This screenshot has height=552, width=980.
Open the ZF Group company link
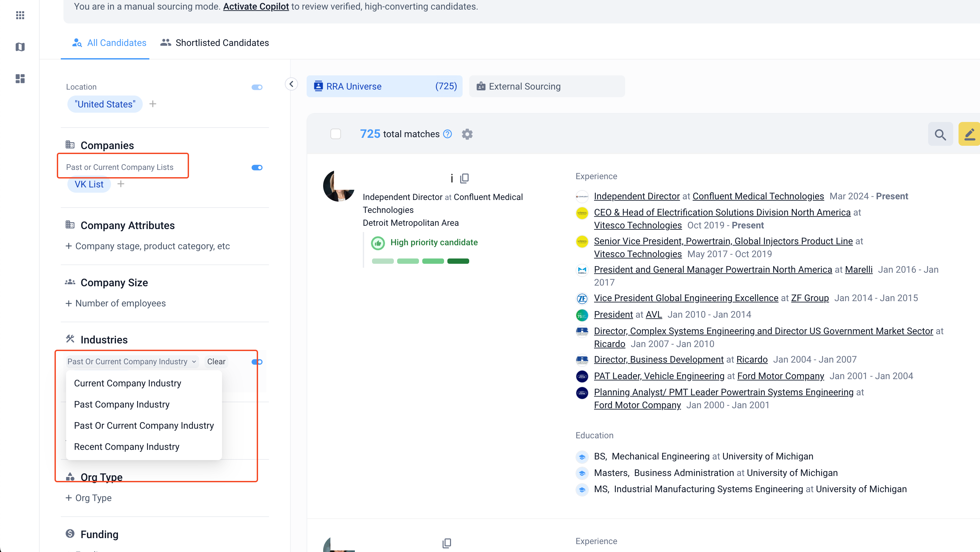[x=810, y=298]
